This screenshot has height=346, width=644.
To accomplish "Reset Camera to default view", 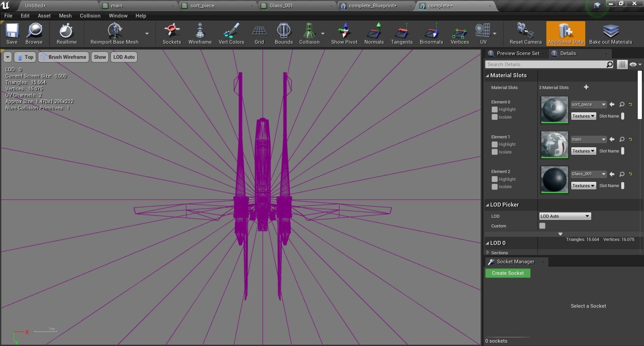I will click(526, 34).
